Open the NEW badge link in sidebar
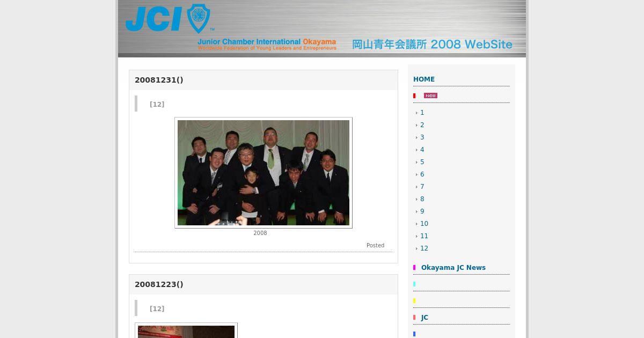The width and height of the screenshot is (644, 338). coord(430,95)
